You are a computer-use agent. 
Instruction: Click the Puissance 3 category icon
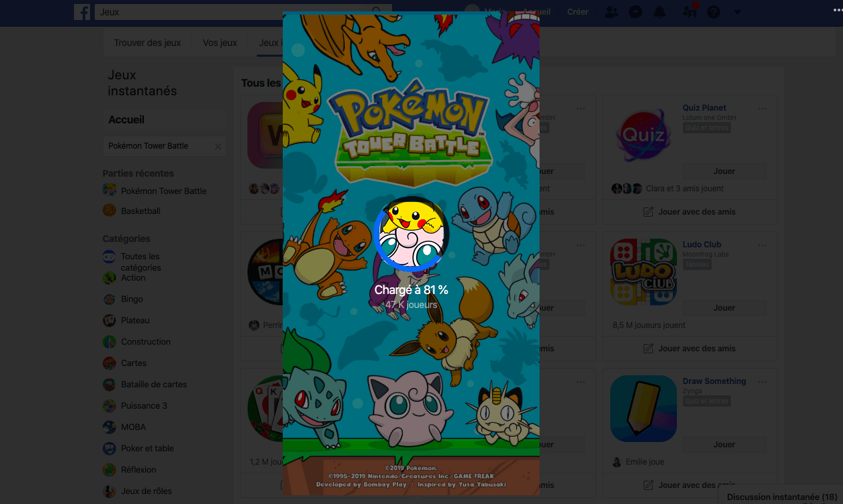109,406
